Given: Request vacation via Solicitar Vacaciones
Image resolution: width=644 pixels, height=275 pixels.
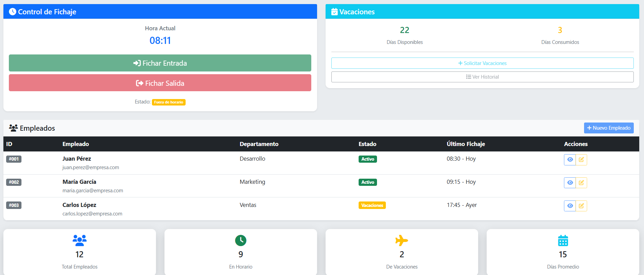Looking at the screenshot, I should (483, 63).
